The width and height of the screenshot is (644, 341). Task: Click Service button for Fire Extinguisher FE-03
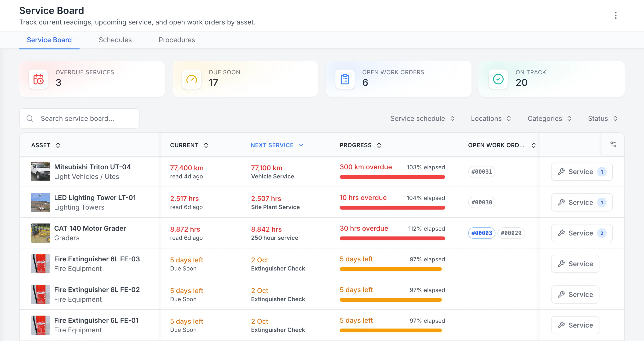click(x=575, y=264)
